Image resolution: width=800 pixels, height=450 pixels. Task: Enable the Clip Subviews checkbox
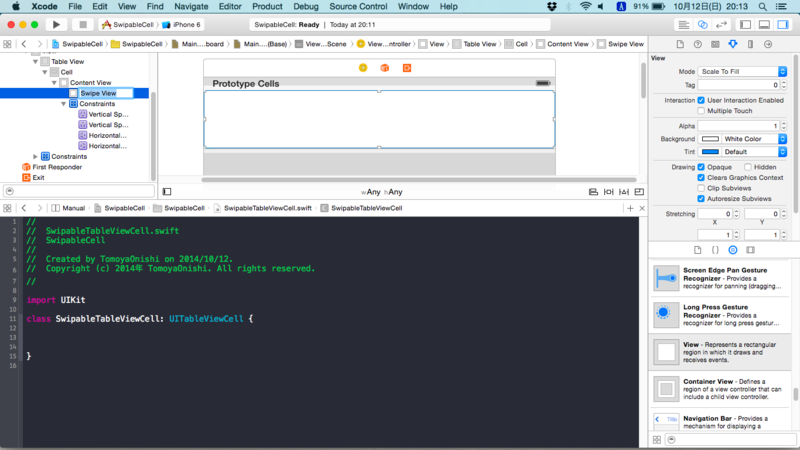pos(701,188)
